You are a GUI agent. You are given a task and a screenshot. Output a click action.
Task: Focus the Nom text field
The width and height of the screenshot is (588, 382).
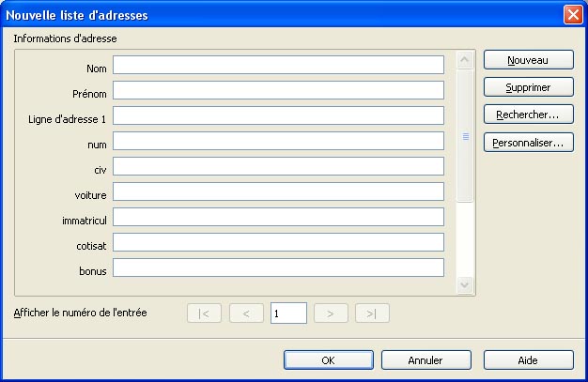278,65
